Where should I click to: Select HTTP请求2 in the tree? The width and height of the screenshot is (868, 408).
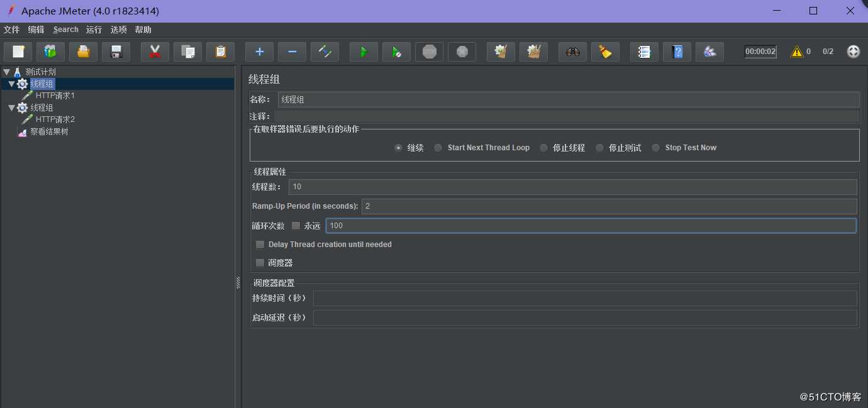coord(55,119)
